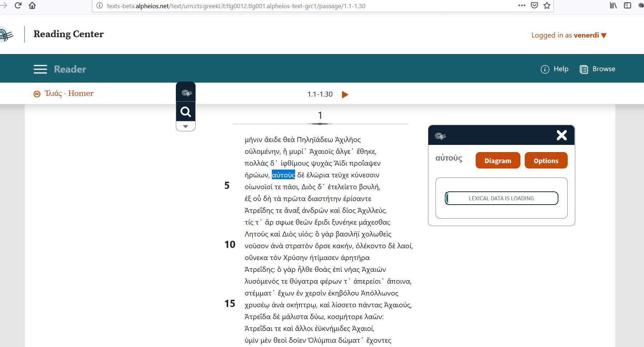644x347 pixels.
Task: Click line number 5
Action: 227,185
